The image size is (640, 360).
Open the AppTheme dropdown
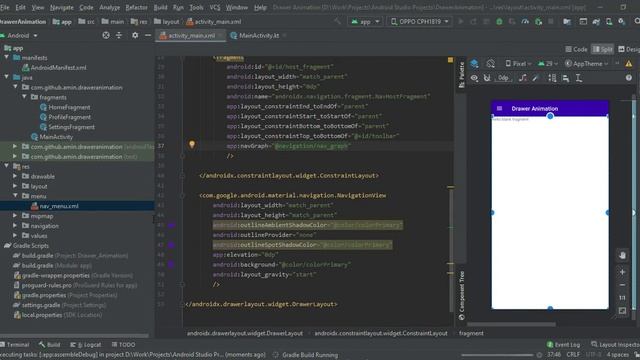587,64
